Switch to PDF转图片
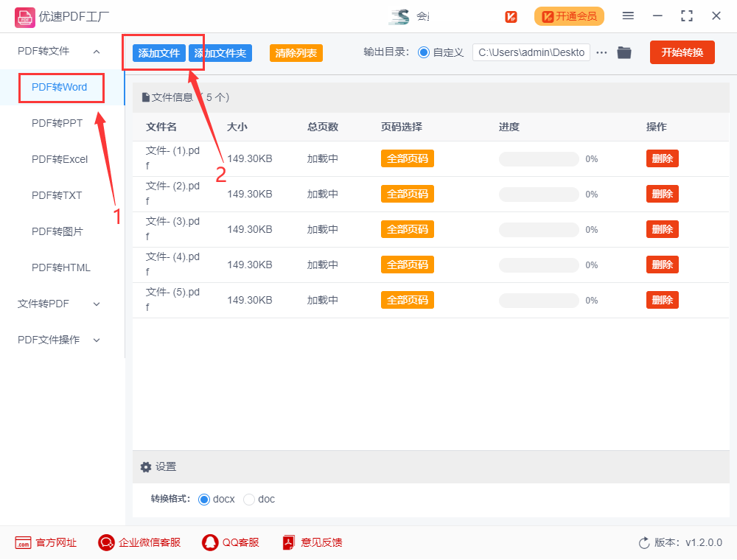The width and height of the screenshot is (737, 560). coord(57,231)
